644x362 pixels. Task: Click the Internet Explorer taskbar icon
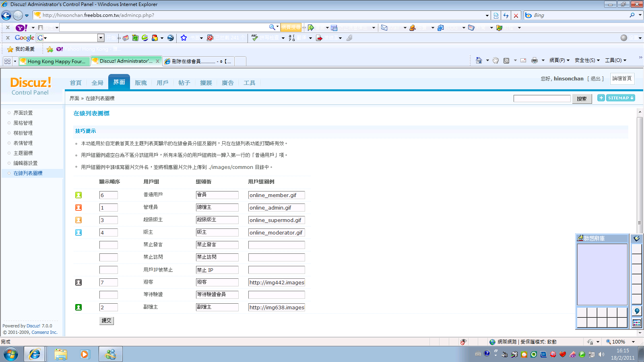tap(35, 354)
